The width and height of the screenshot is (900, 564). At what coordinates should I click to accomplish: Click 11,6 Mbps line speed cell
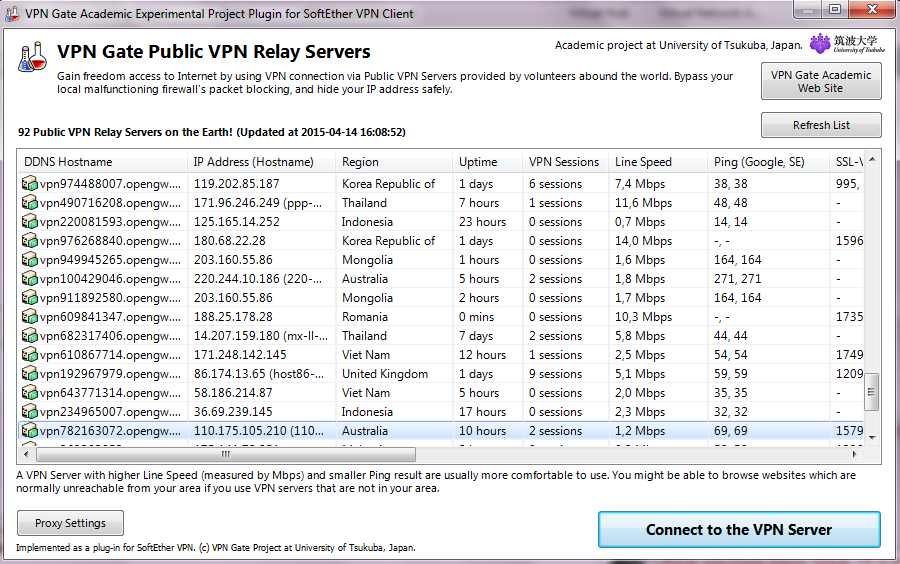643,203
